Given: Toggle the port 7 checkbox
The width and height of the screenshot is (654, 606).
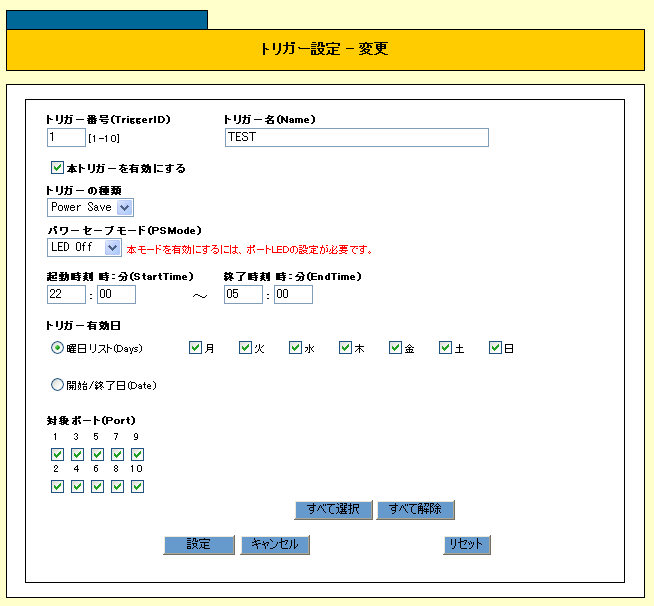Looking at the screenshot, I should tap(117, 454).
